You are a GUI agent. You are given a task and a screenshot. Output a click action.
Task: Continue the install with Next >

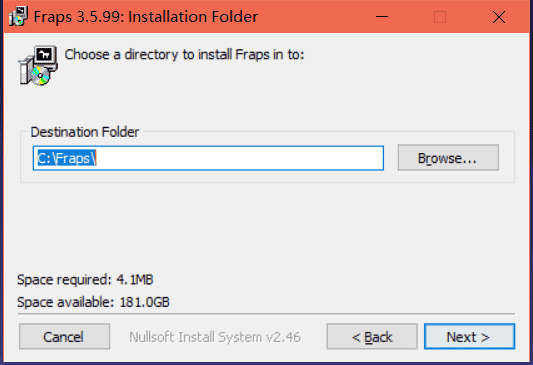[x=469, y=336]
